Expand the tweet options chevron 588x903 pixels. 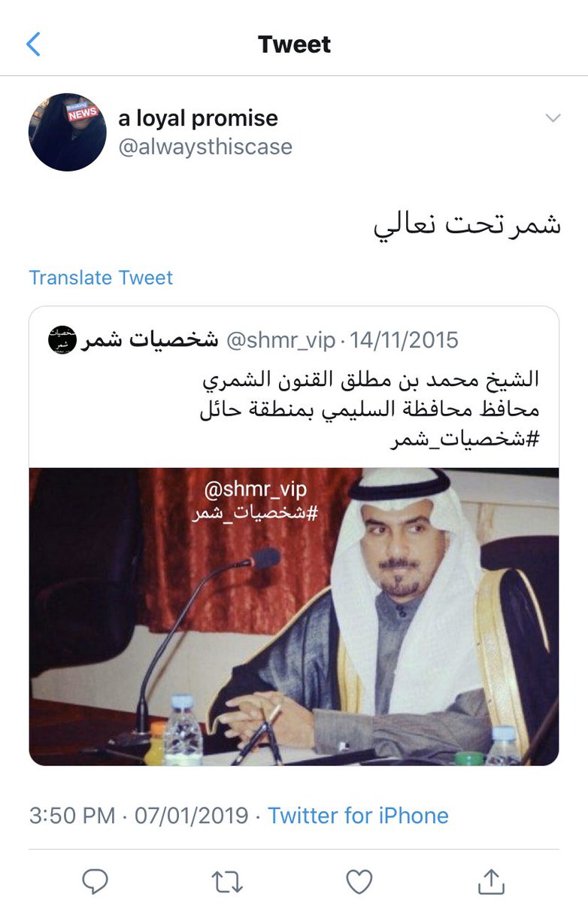coord(553,118)
